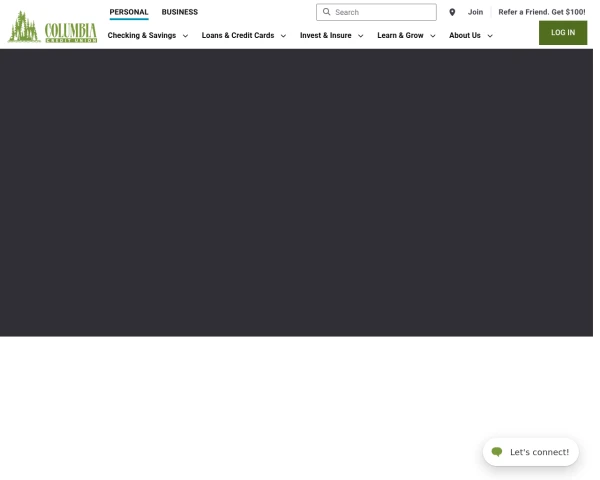This screenshot has height=480, width=600.
Task: Open Refer a Friend, Get $100 link
Action: (542, 12)
